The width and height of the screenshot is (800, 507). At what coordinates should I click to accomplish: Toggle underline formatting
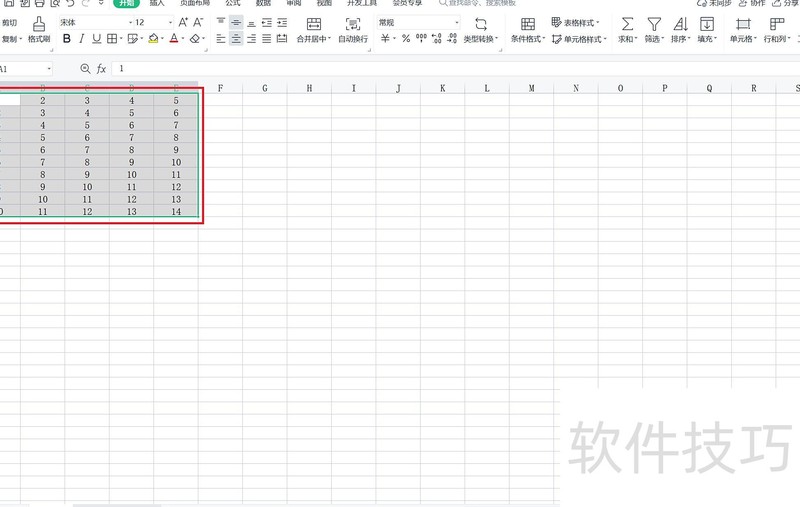point(96,39)
